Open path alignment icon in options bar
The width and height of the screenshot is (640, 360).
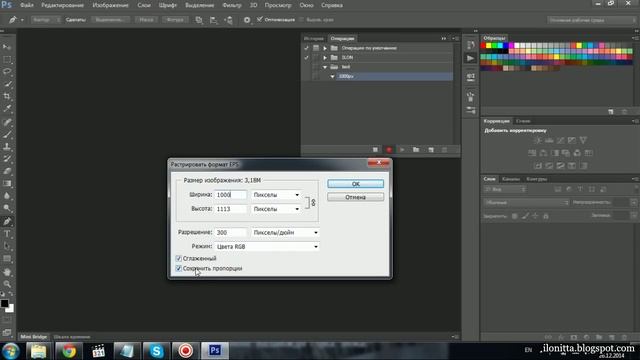213,20
